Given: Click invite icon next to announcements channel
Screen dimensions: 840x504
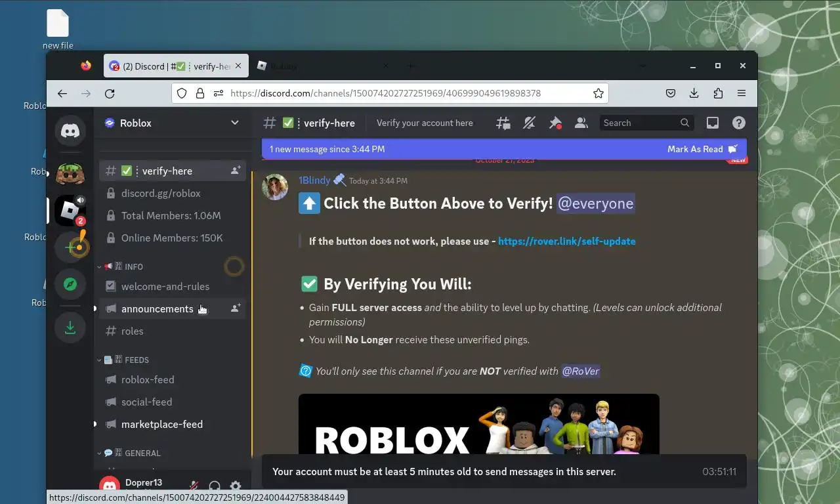Looking at the screenshot, I should pos(235,308).
